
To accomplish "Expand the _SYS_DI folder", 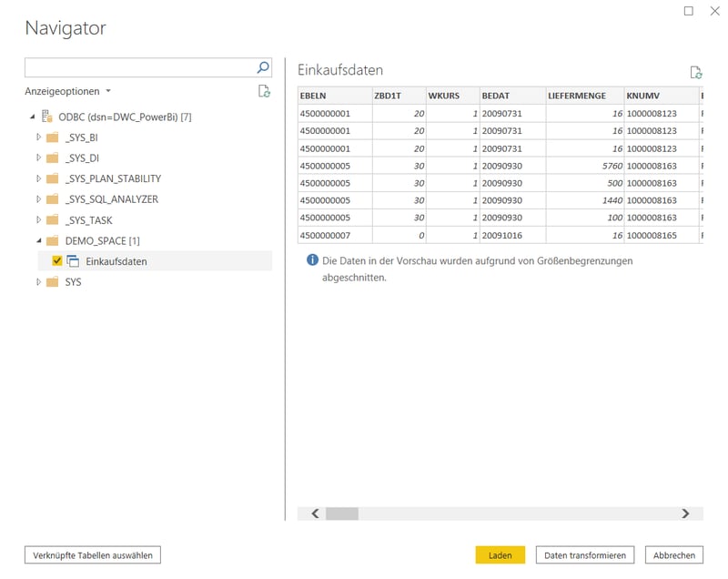I will (38, 157).
